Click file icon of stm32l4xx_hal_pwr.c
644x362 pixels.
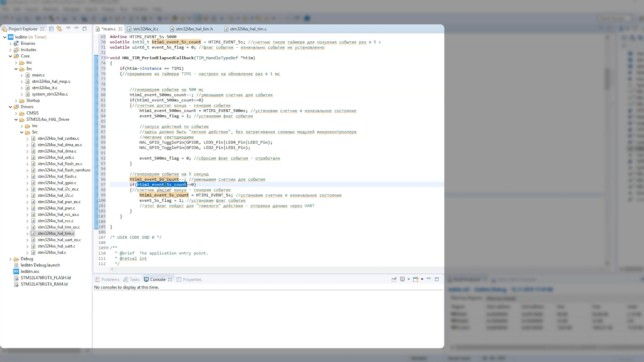pyautogui.click(x=33, y=208)
